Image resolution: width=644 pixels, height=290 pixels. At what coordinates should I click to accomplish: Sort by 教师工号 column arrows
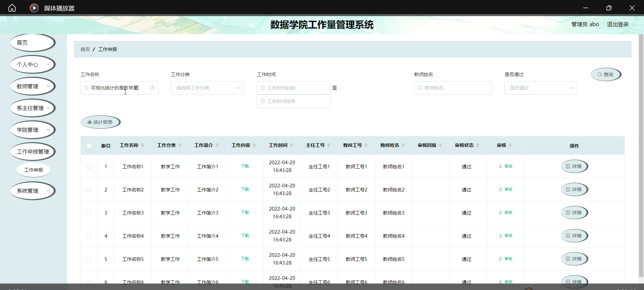366,145
